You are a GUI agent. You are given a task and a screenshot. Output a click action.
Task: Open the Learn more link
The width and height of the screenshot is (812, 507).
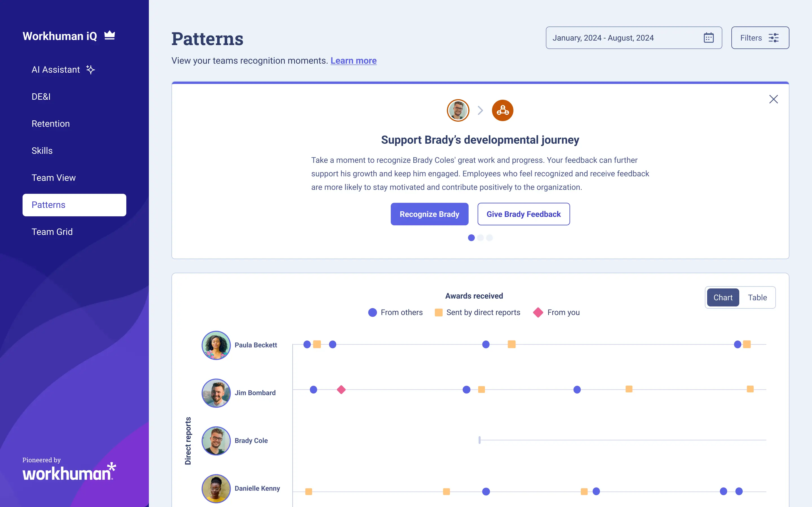353,61
